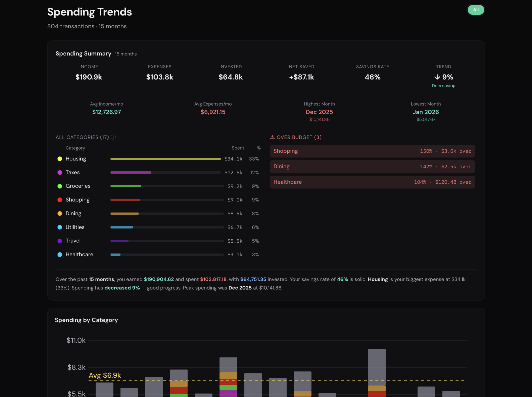Select the green Groceries category dot
Screen dimensions: 532x397
[x=59, y=186]
